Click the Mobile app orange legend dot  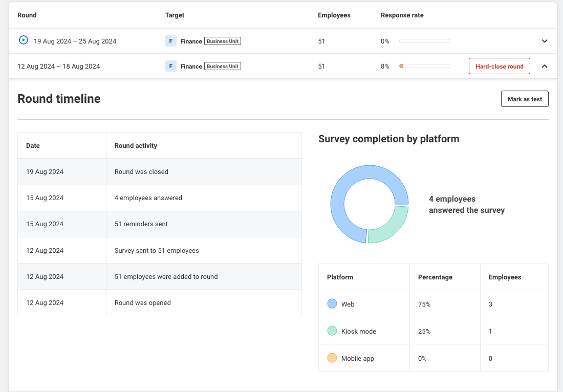point(332,358)
